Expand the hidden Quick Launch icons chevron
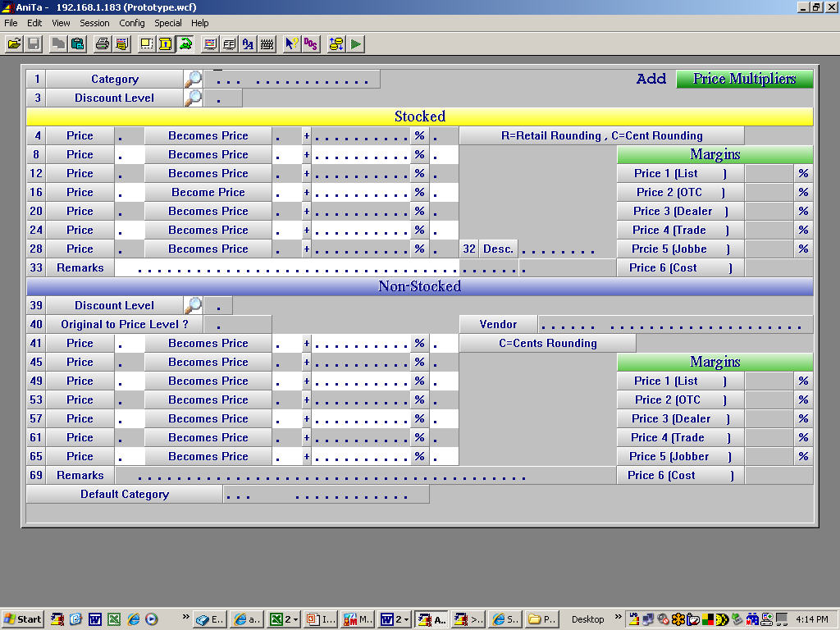The image size is (840, 630). coord(186,617)
